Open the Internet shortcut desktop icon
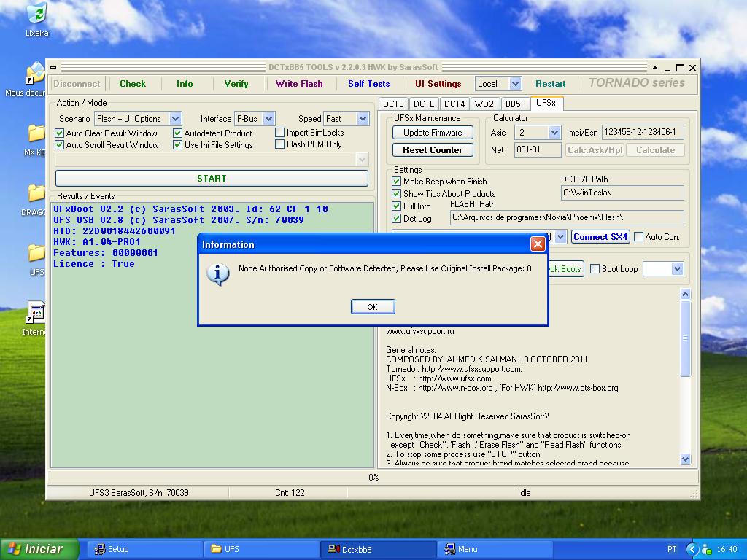 36,312
